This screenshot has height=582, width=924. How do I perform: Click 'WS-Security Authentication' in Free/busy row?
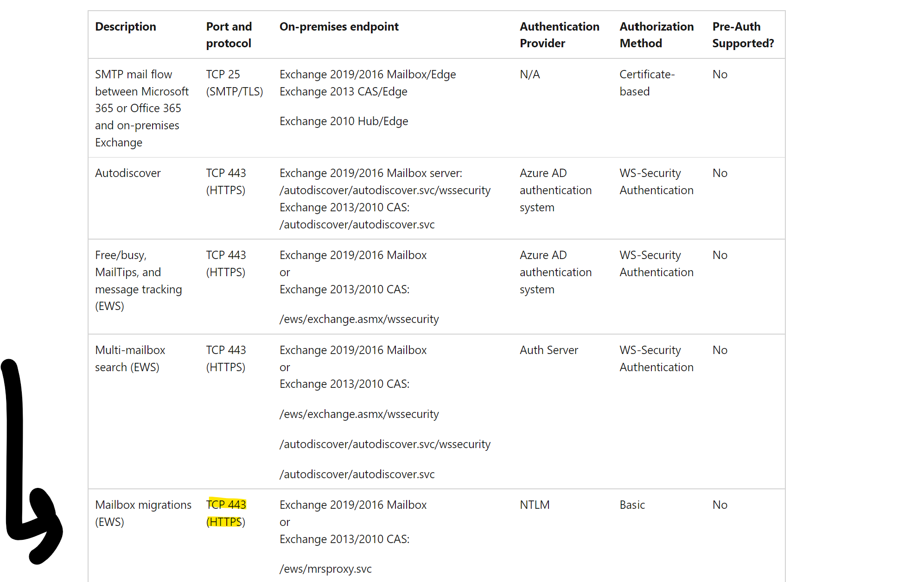pyautogui.click(x=656, y=264)
